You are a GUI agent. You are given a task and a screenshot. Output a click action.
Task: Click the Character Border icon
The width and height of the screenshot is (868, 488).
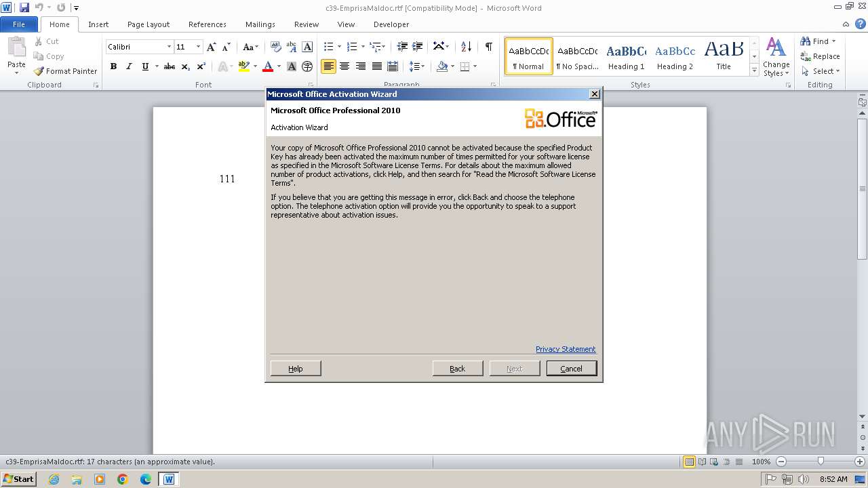pos(307,47)
